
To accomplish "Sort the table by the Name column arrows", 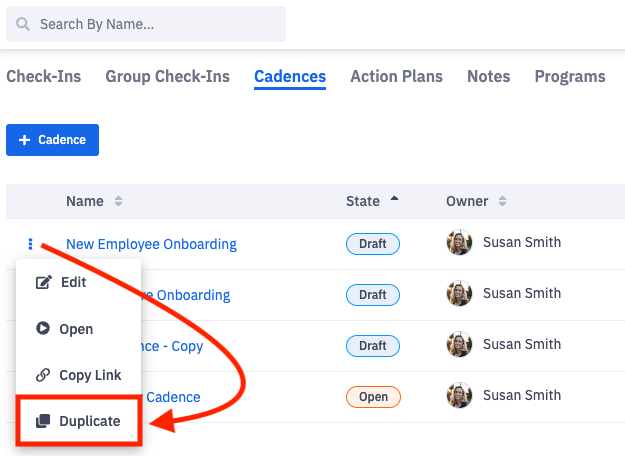I will click(118, 201).
